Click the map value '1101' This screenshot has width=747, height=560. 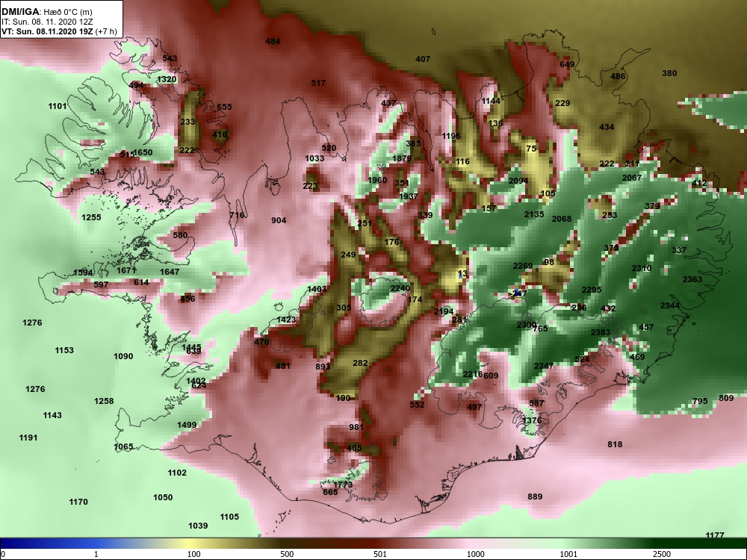pos(58,106)
